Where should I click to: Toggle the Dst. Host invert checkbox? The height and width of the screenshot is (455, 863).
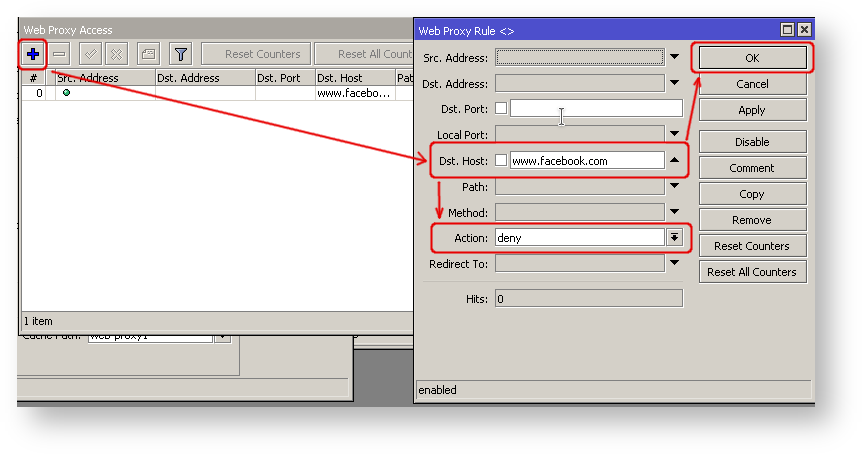click(x=501, y=160)
